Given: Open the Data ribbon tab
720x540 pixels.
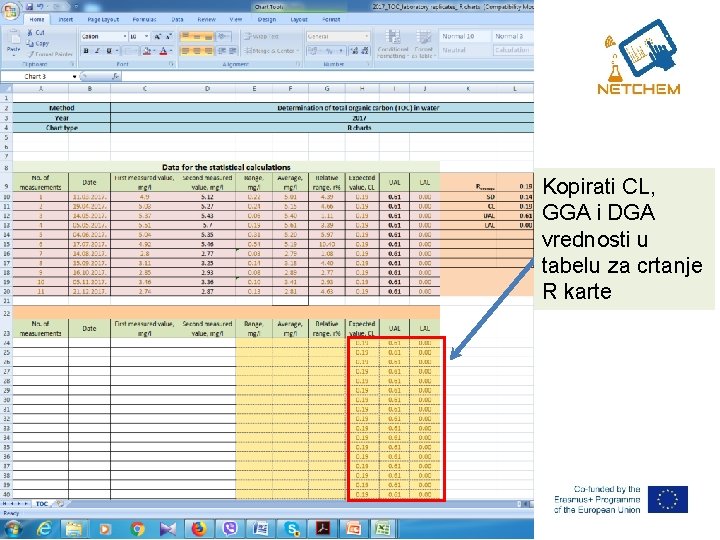Looking at the screenshot, I should point(177,19).
